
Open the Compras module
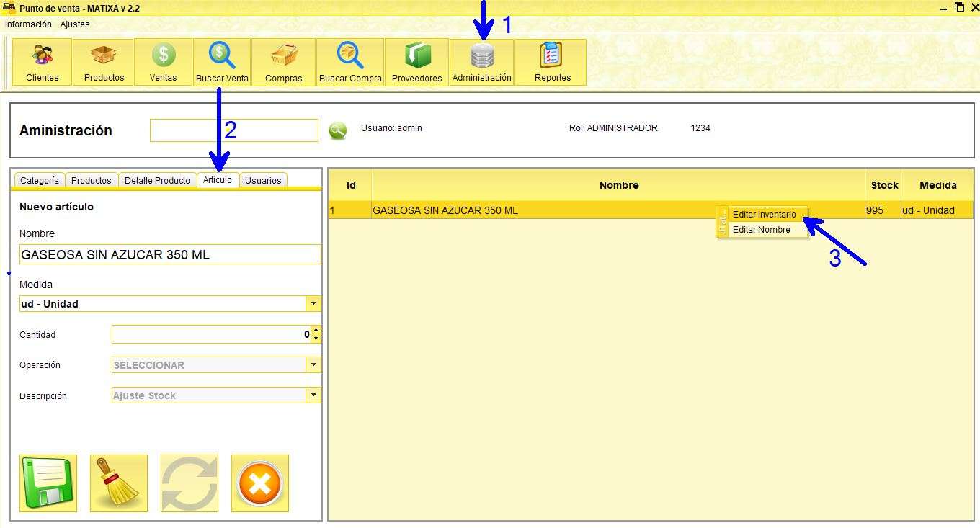(284, 61)
